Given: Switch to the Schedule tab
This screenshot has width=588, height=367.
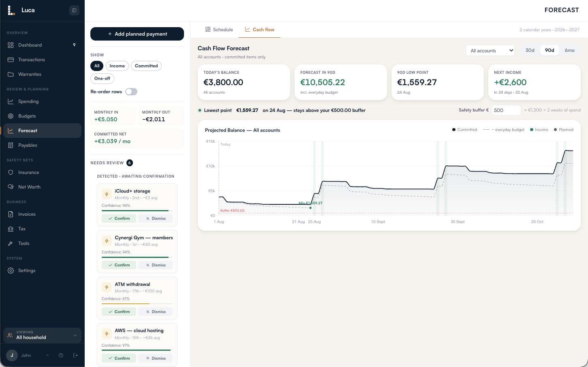Looking at the screenshot, I should click(x=219, y=30).
